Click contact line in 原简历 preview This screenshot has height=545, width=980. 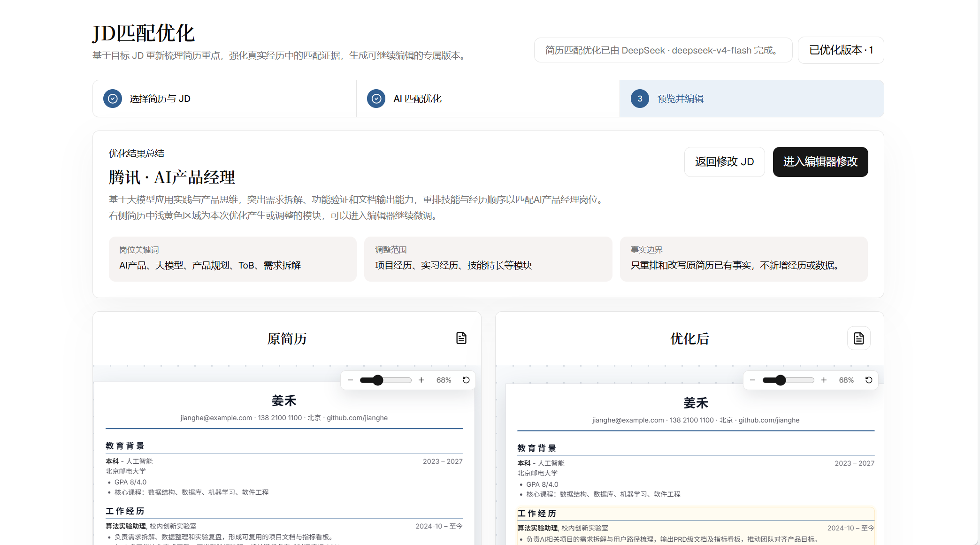pos(284,418)
